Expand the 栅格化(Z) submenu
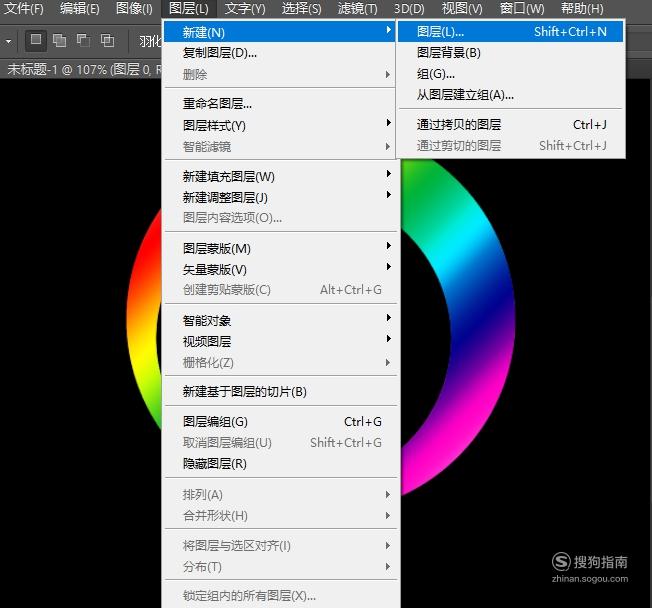The image size is (652, 608). point(279,363)
